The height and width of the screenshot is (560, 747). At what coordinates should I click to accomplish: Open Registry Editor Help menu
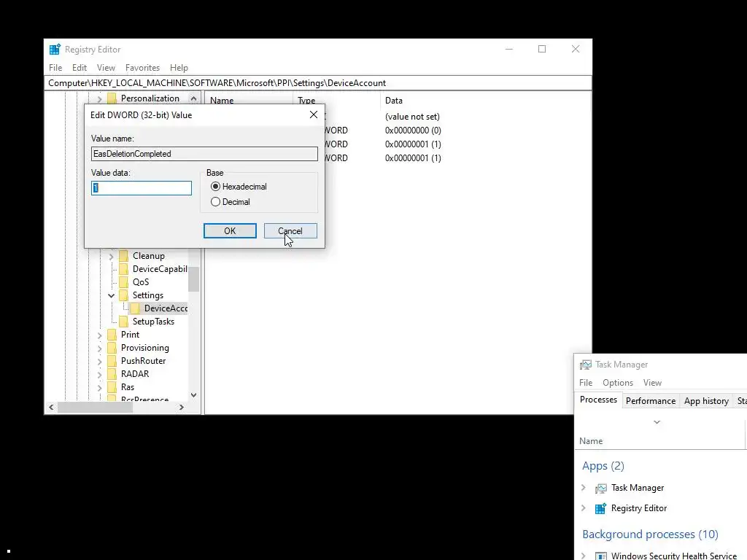click(x=179, y=68)
